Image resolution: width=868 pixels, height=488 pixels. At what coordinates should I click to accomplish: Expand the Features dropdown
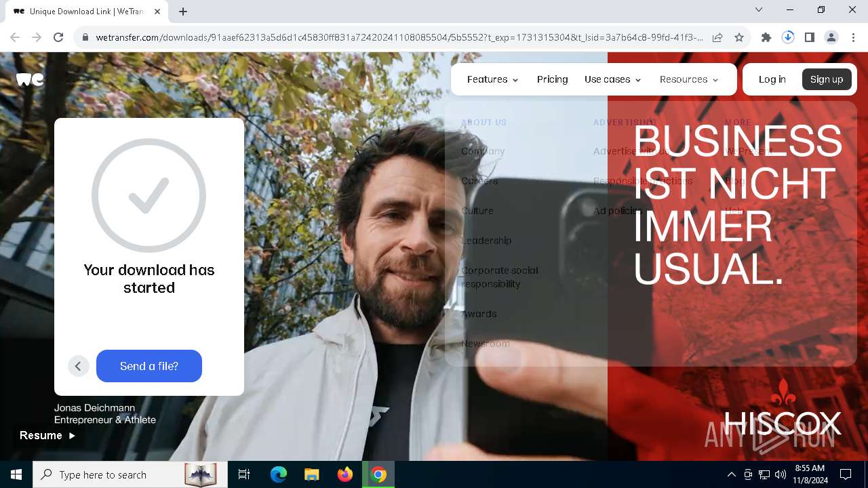click(x=493, y=79)
